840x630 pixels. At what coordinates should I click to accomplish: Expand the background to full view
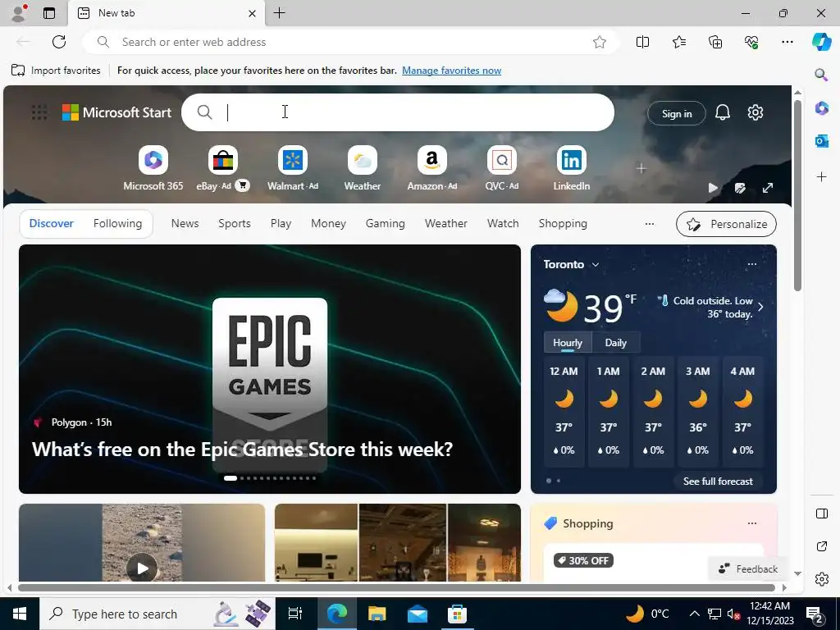pos(768,188)
